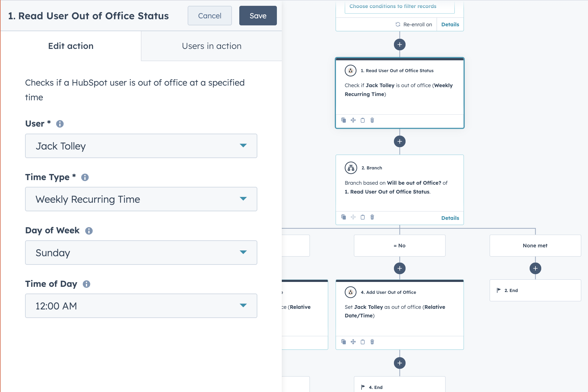Click the info icon beside Day of Week
The width and height of the screenshot is (588, 392).
point(89,231)
